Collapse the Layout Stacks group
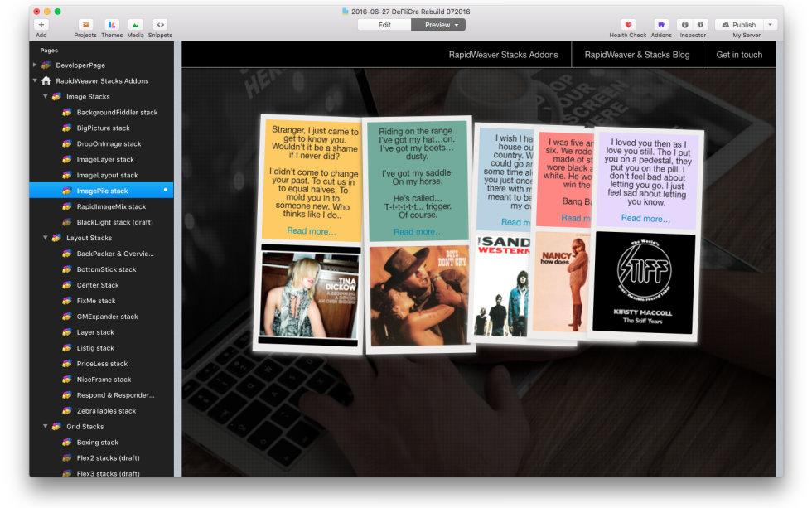 pyautogui.click(x=45, y=238)
